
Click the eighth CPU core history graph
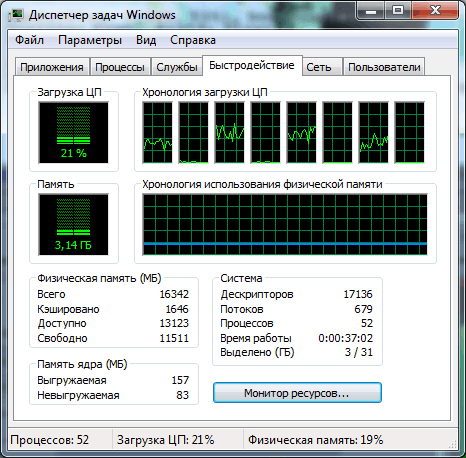click(409, 133)
